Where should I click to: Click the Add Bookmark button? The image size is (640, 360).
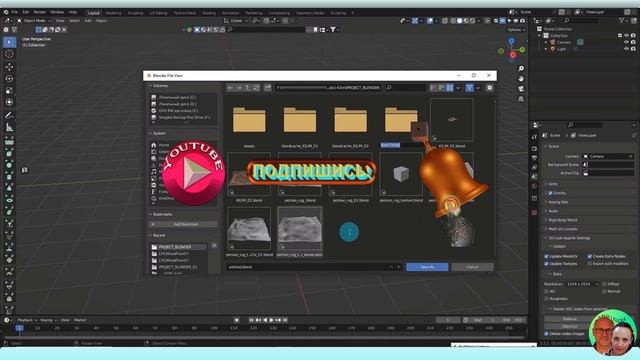183,224
